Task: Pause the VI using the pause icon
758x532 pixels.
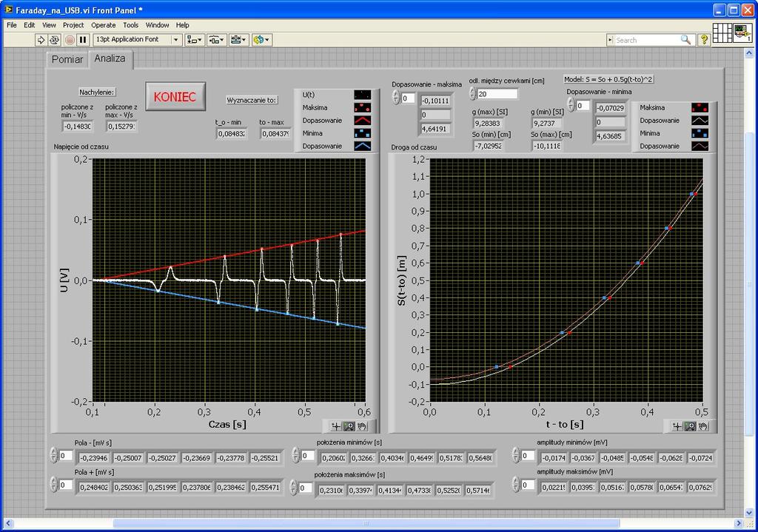Action: click(83, 40)
